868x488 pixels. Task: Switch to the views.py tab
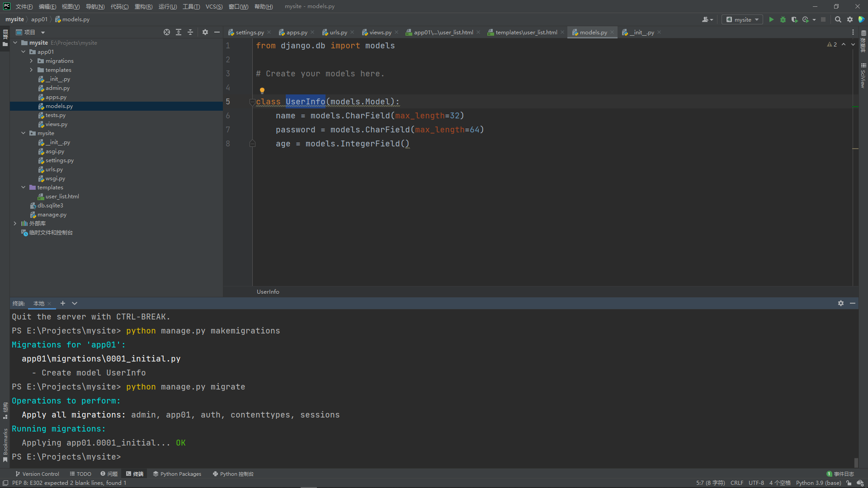point(380,32)
